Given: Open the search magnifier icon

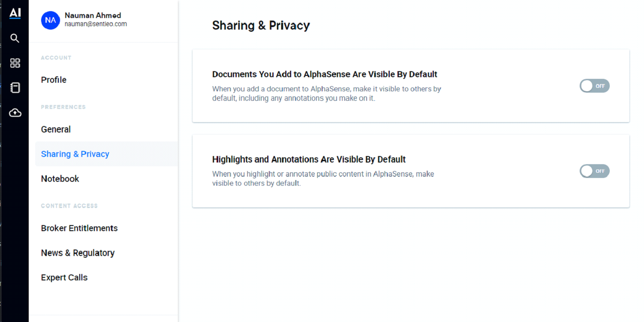Looking at the screenshot, I should 15,39.
